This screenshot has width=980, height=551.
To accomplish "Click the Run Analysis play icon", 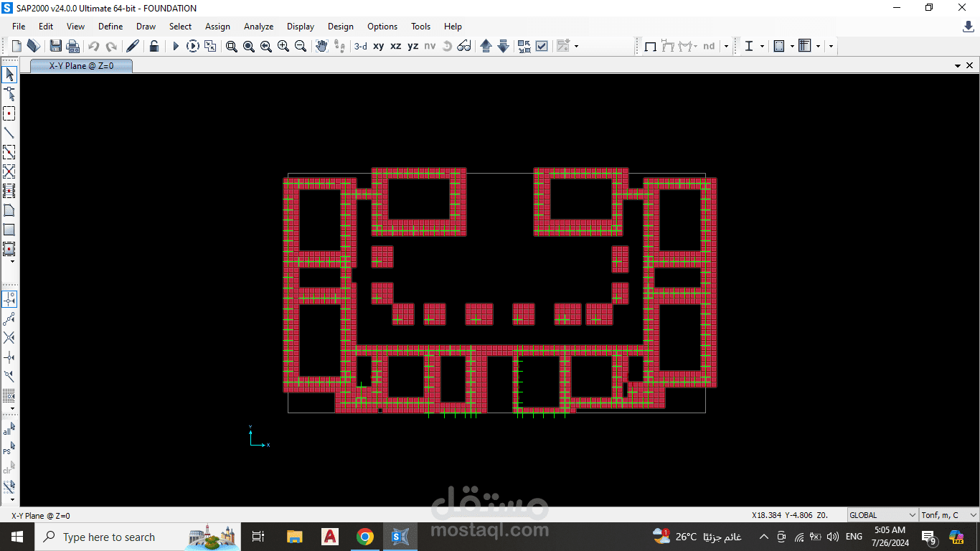I will click(176, 46).
